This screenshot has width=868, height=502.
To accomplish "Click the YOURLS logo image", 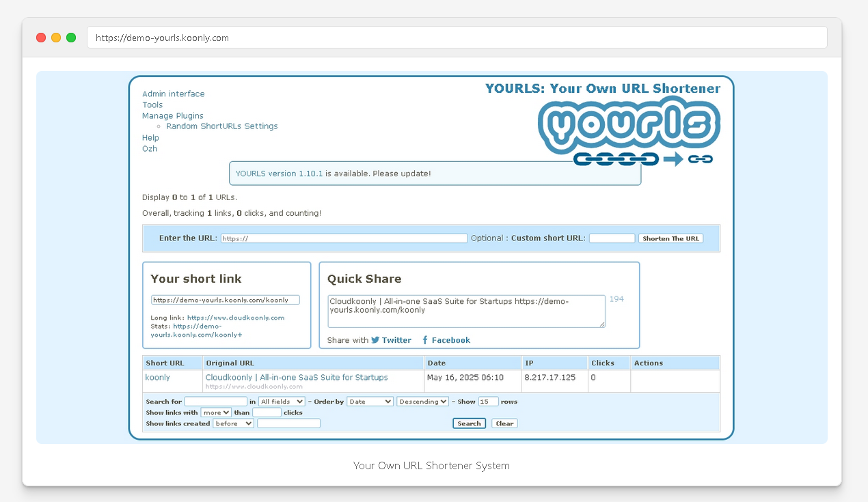I will pyautogui.click(x=629, y=132).
